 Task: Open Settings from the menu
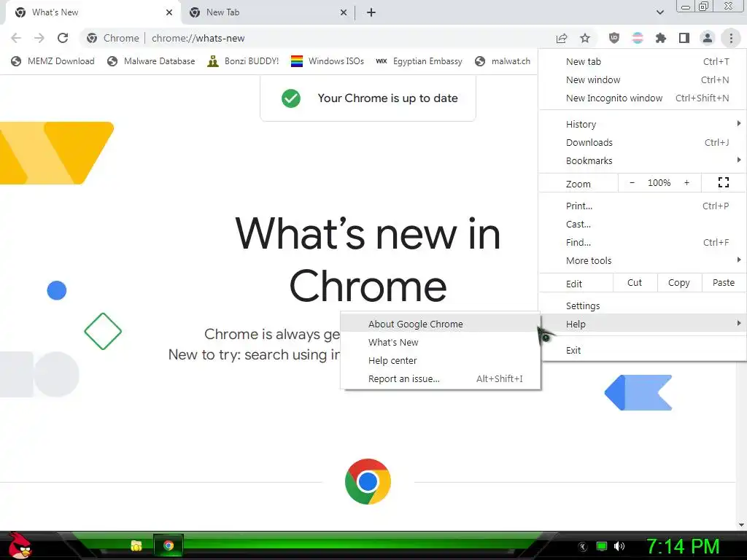[643, 306]
